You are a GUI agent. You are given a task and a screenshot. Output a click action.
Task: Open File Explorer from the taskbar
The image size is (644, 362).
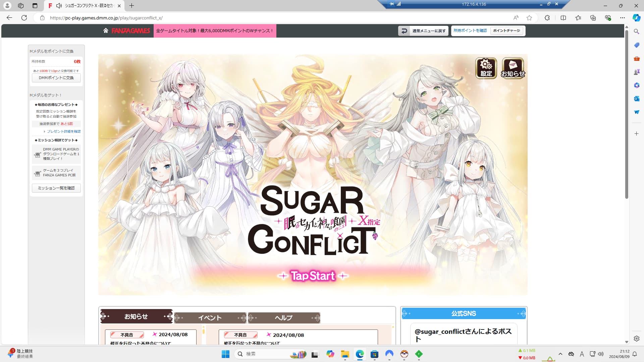(345, 354)
